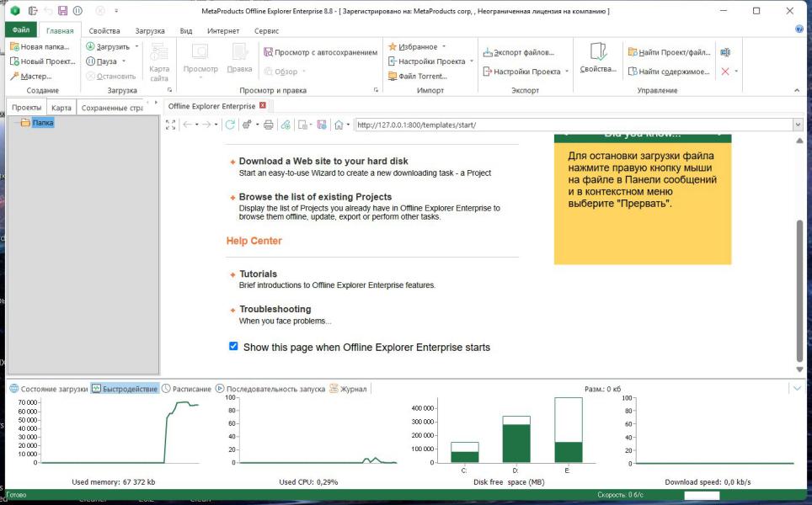Viewport: 812px width, 505px height.
Task: Expand the Загрузить dropdown arrow
Action: coord(136,47)
